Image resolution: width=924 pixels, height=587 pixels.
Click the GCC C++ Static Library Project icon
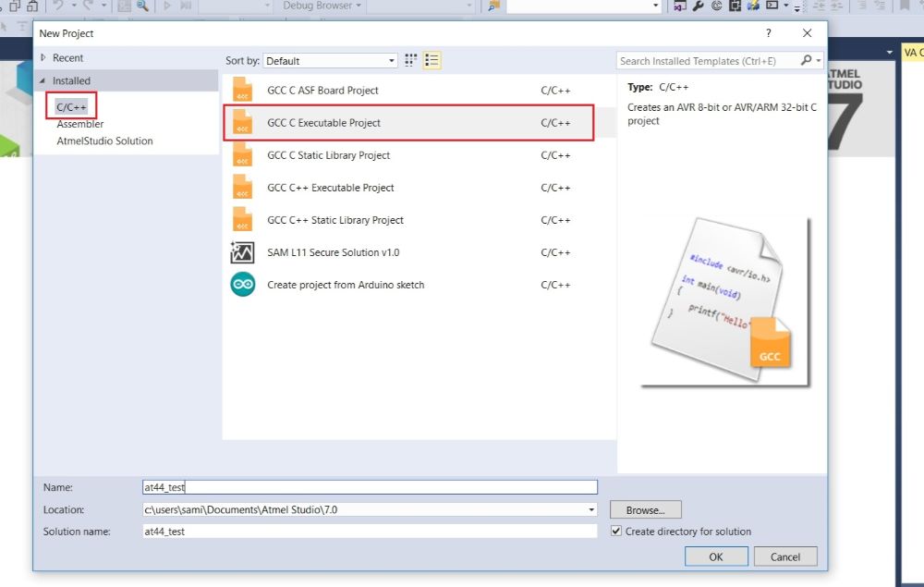pyautogui.click(x=243, y=220)
